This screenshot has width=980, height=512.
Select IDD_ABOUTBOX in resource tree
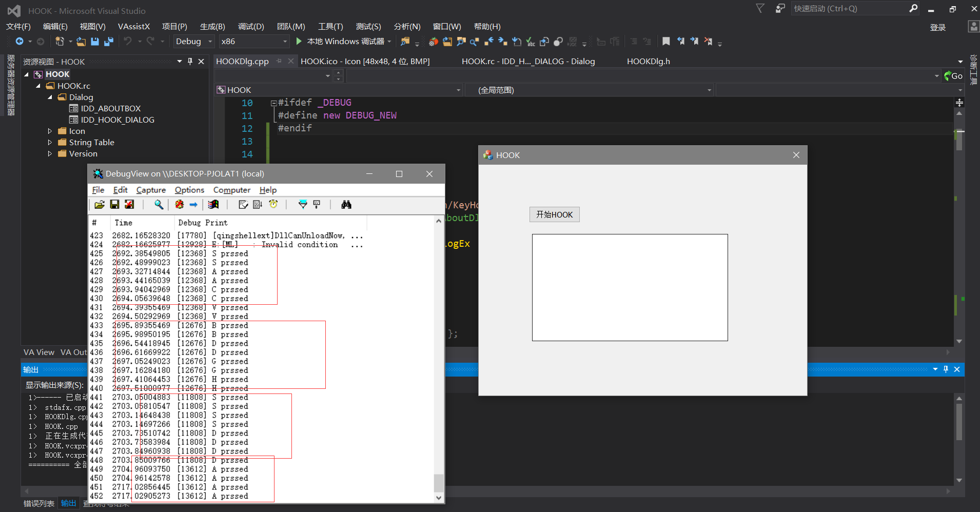[x=111, y=109]
